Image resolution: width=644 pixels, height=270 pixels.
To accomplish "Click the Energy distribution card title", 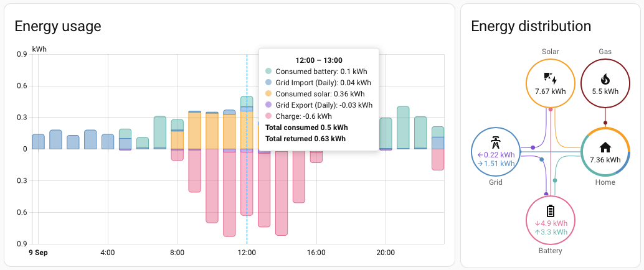I will [531, 26].
